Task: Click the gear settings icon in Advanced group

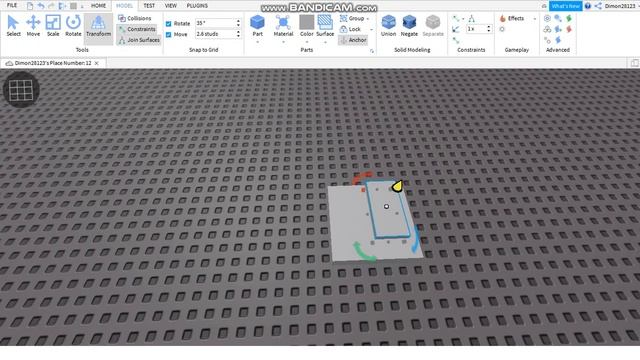Action: (x=547, y=18)
